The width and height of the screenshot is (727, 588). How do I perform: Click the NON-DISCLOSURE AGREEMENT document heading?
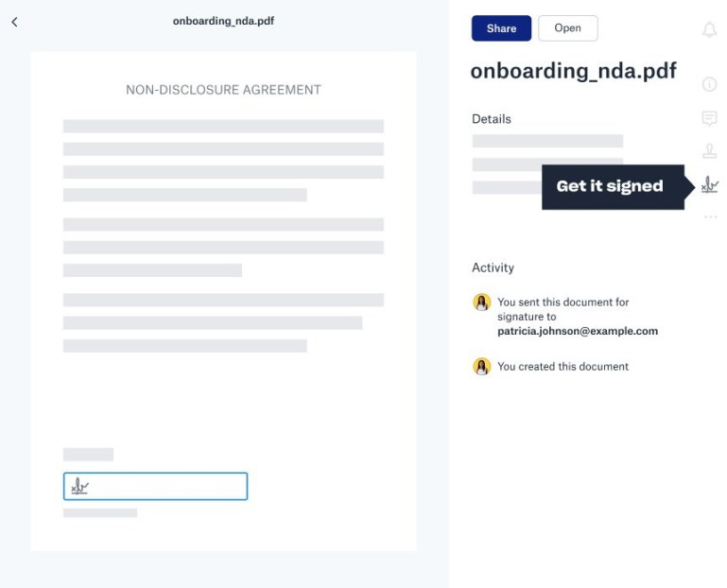223,90
